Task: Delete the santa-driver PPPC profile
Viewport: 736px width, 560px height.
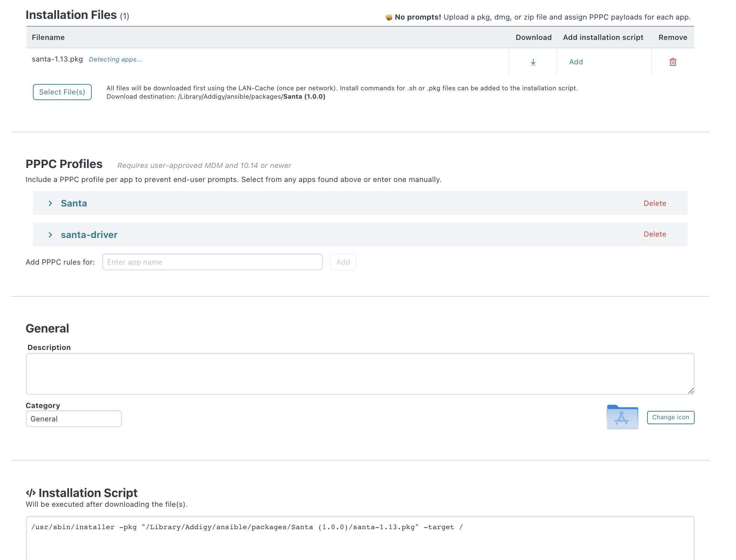Action: 655,234
